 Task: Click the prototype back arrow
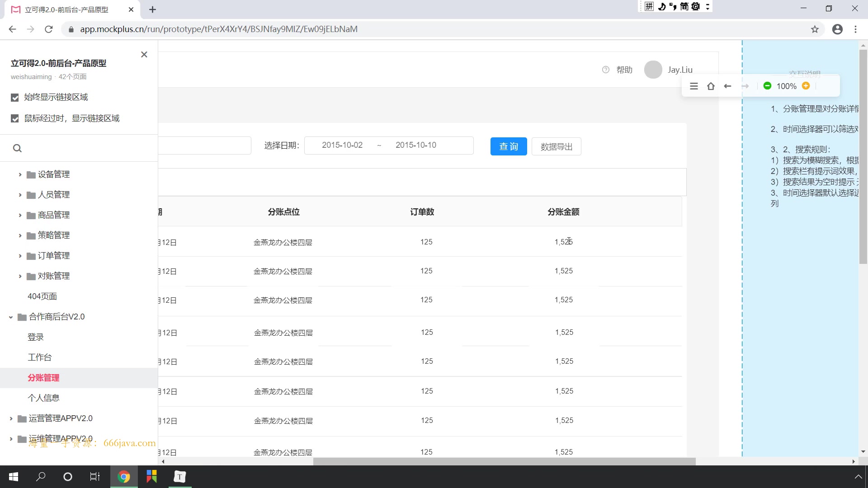click(x=727, y=86)
